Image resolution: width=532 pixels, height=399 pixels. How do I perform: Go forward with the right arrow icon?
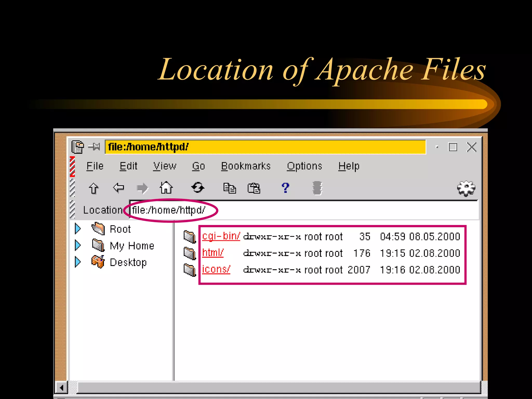(142, 188)
